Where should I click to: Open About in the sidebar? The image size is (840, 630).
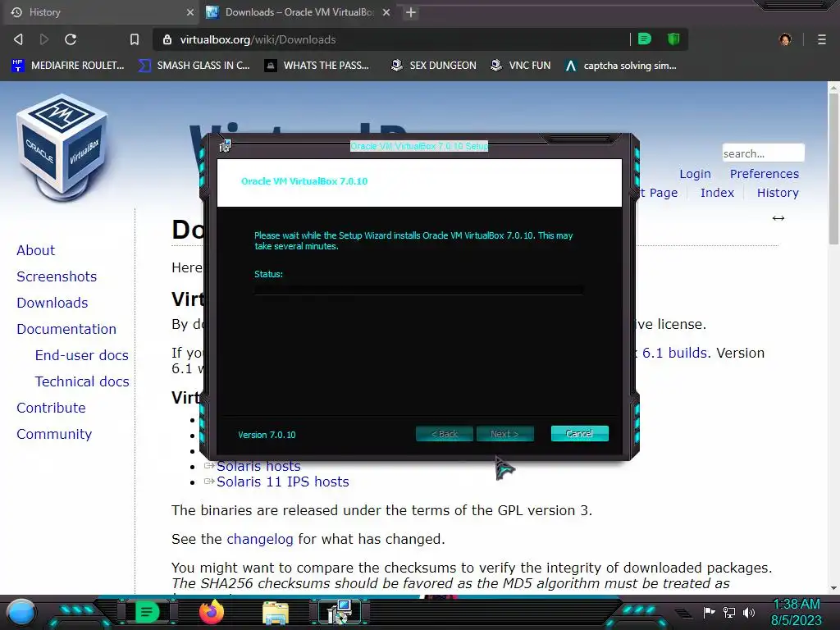point(35,251)
